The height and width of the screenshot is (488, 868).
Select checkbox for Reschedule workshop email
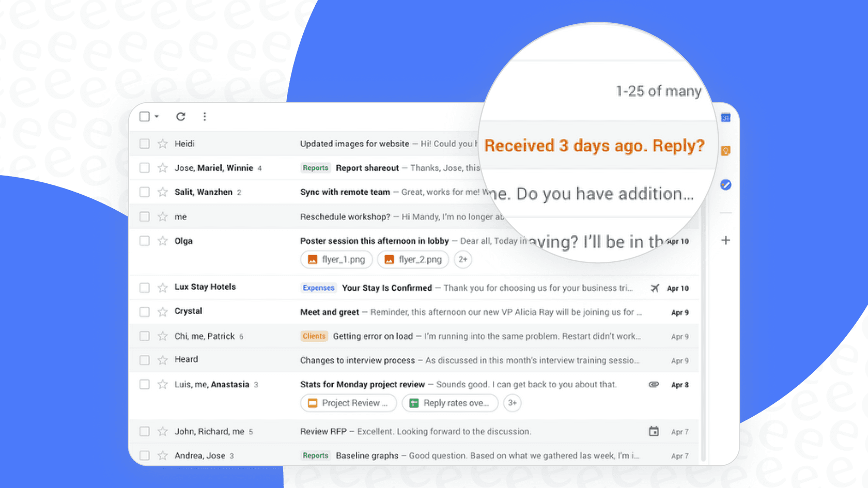click(145, 216)
